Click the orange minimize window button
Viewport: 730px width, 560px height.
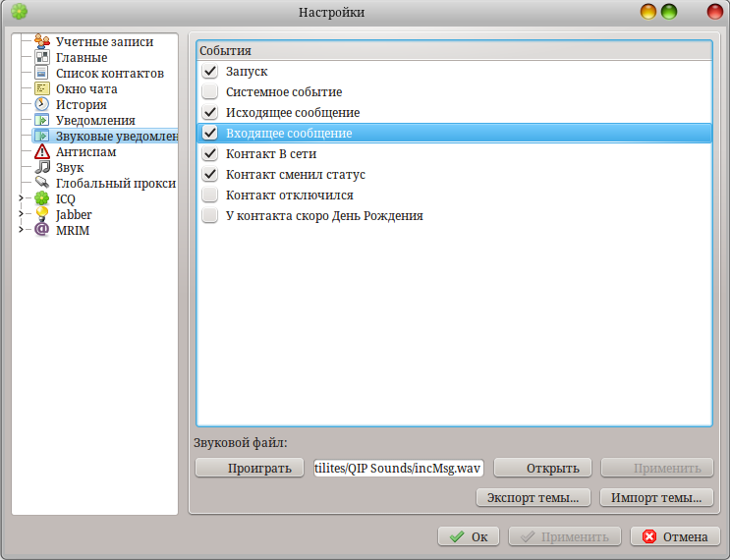[648, 12]
